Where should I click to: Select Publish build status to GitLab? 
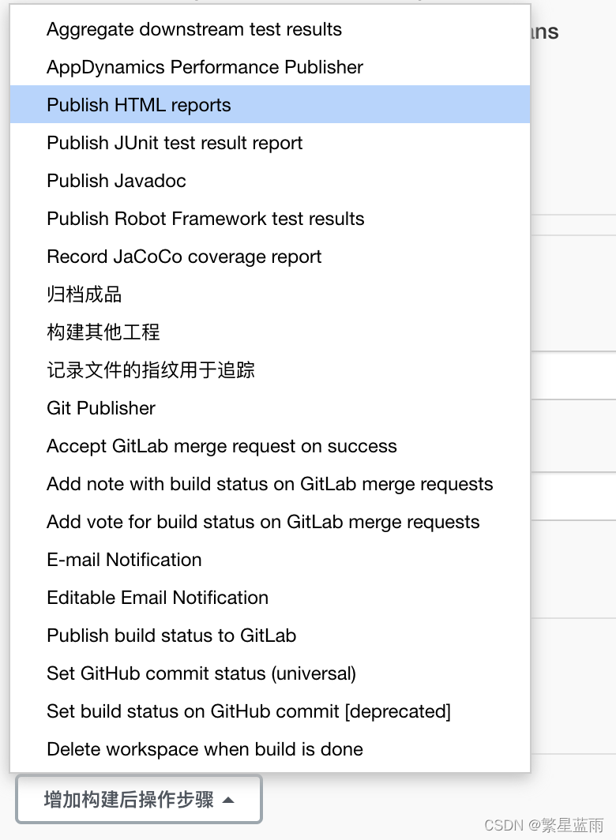pos(269,636)
